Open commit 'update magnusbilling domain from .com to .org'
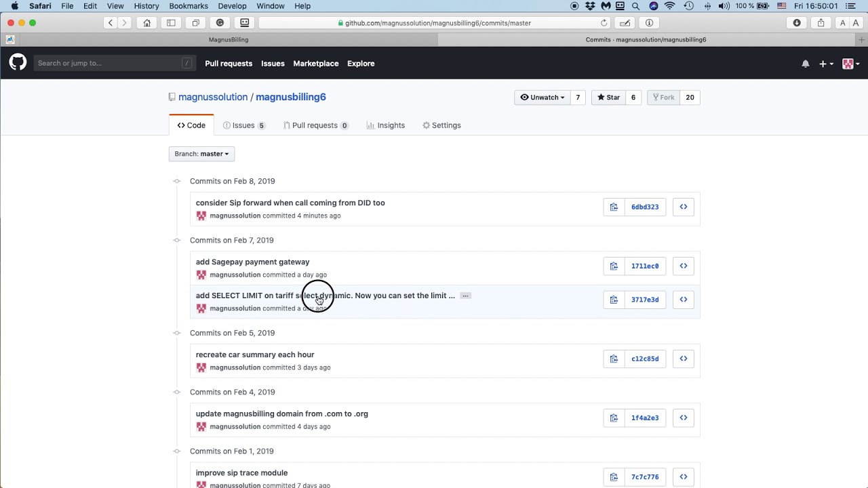 tap(282, 413)
